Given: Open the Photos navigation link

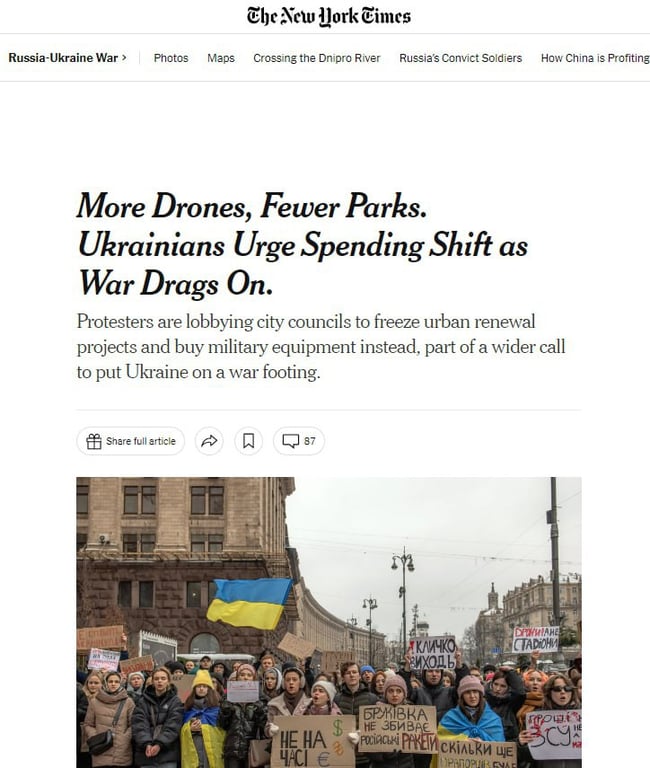Looking at the screenshot, I should pyautogui.click(x=171, y=58).
